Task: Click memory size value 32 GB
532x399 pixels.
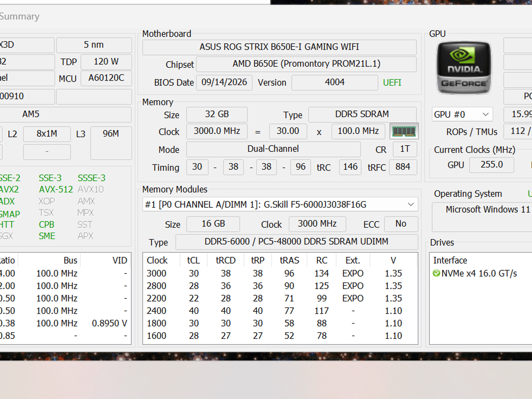Action: click(x=217, y=114)
